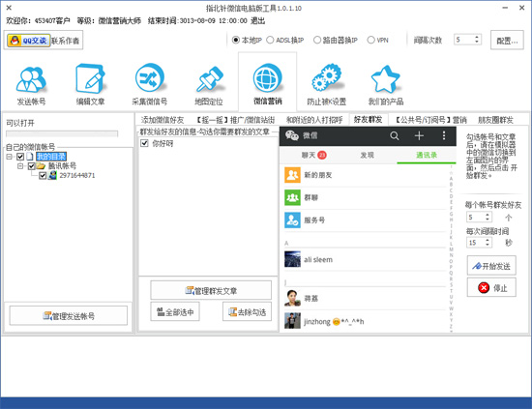Open the 采集微信号 shuffle icon

(x=150, y=78)
